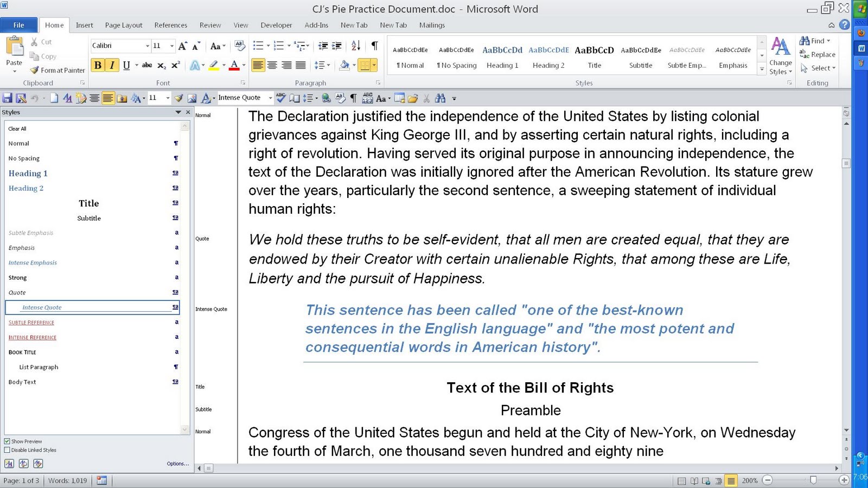Open the Calibri font name dropdown
Viewport: 868px width, 488px height.
pos(147,46)
